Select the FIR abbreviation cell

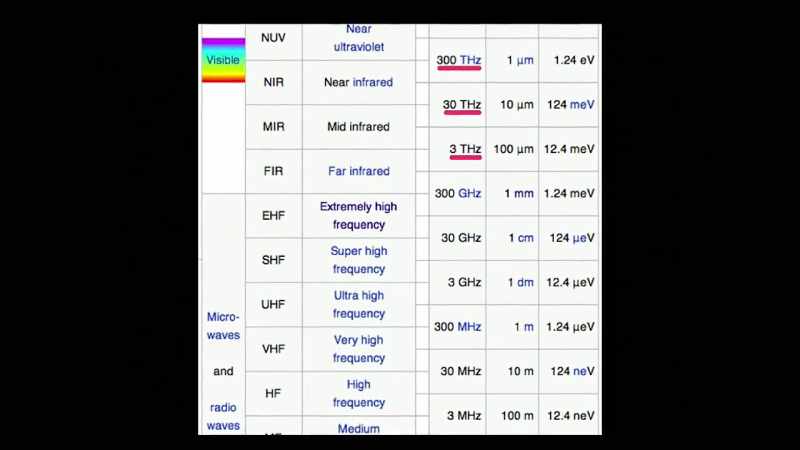click(273, 171)
